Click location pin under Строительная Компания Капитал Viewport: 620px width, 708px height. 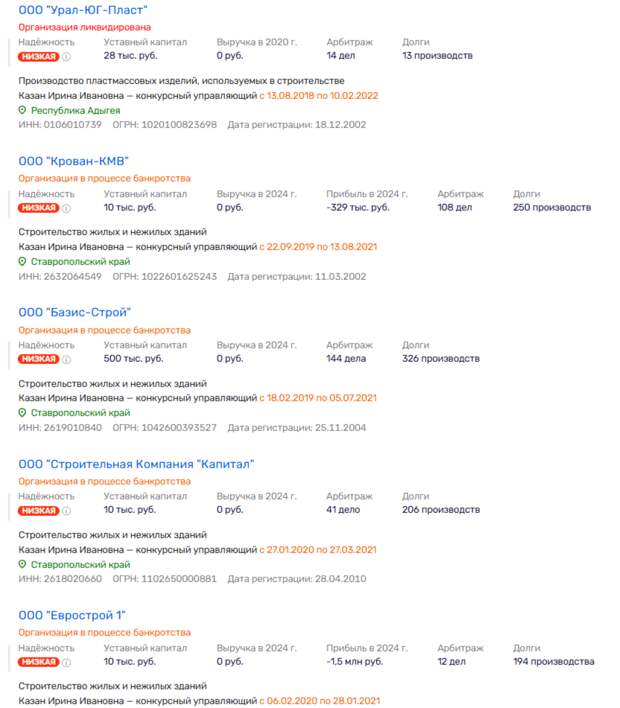point(23,564)
